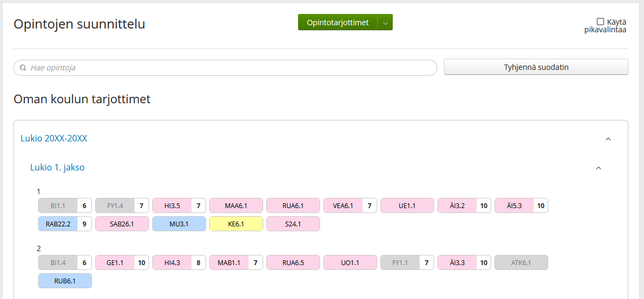This screenshot has height=299, width=644.
Task: Click the green Opintotarjottimet button
Action: click(338, 23)
